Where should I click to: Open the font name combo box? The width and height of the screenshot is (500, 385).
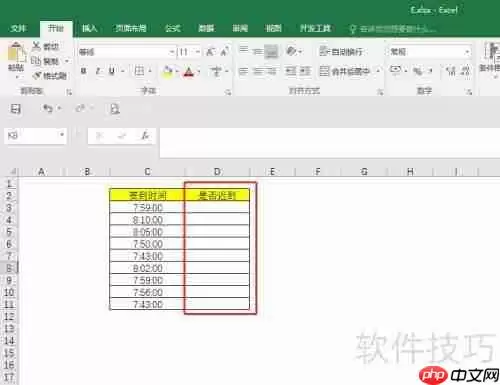[127, 52]
